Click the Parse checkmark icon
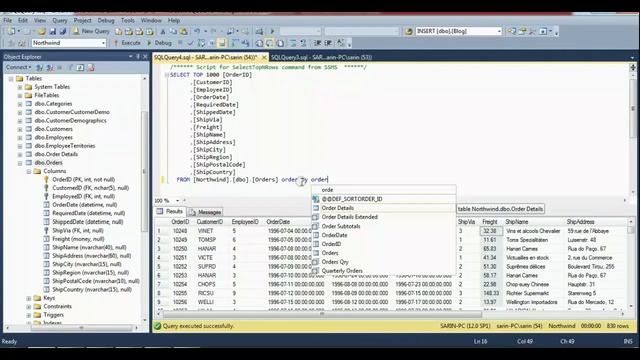The width and height of the screenshot is (640, 360). 190,43
